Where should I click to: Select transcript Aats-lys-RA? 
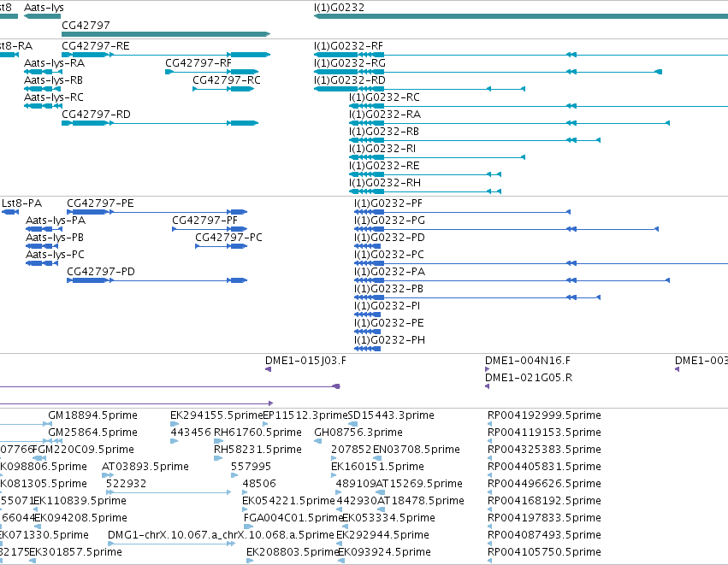[54, 63]
